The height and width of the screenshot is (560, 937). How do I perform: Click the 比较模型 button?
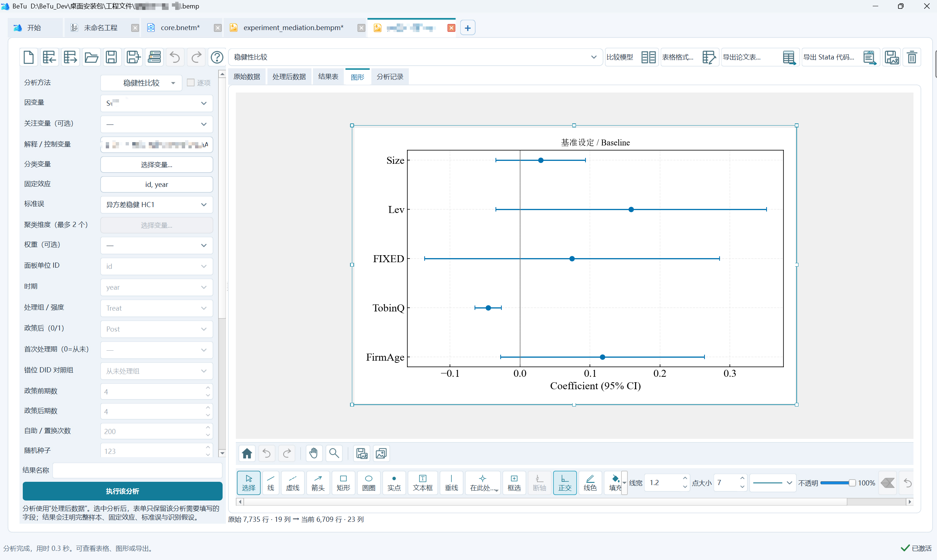[632, 57]
